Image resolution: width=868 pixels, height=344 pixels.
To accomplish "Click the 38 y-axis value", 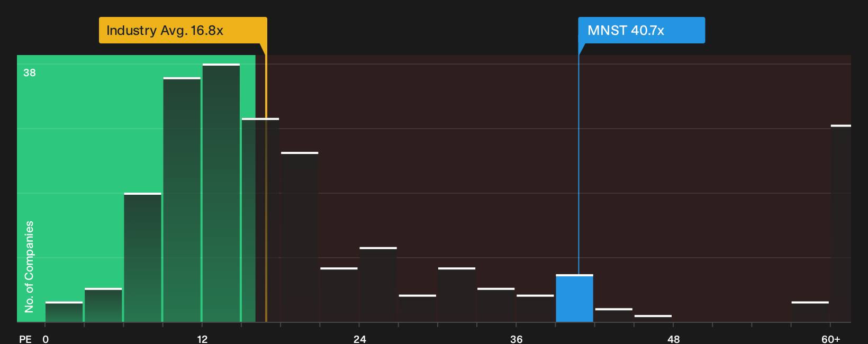I will click(x=30, y=73).
